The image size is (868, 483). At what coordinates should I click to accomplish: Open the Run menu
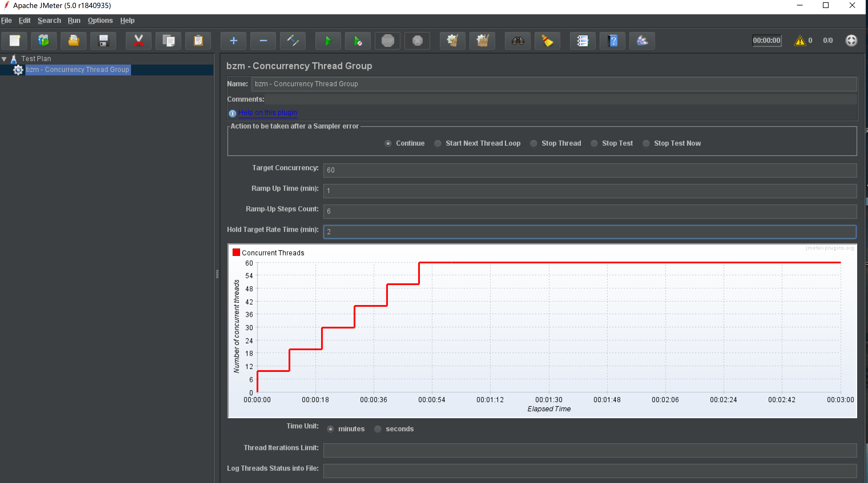tap(74, 21)
